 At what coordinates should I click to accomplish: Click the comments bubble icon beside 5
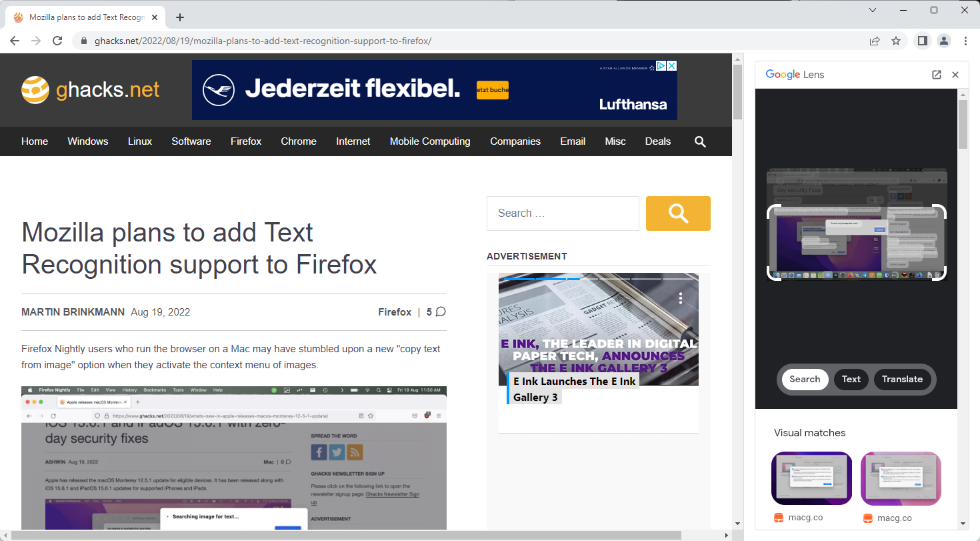point(441,312)
